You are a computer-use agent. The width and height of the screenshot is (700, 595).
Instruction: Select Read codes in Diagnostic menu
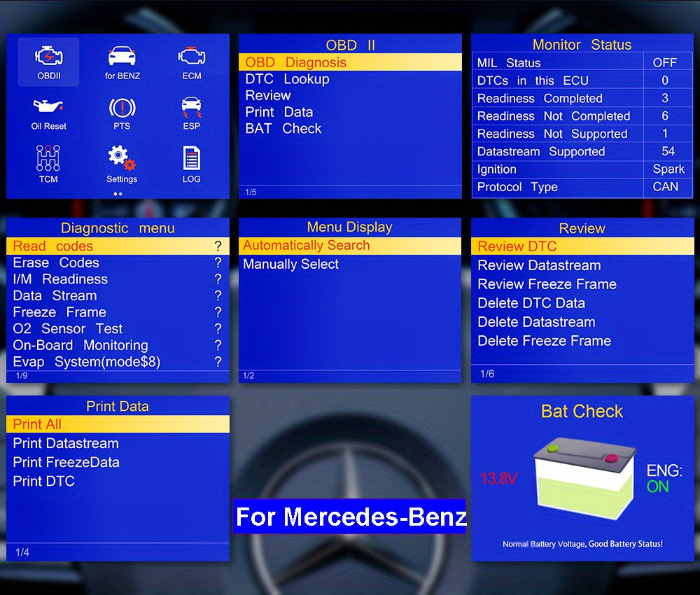[x=118, y=246]
